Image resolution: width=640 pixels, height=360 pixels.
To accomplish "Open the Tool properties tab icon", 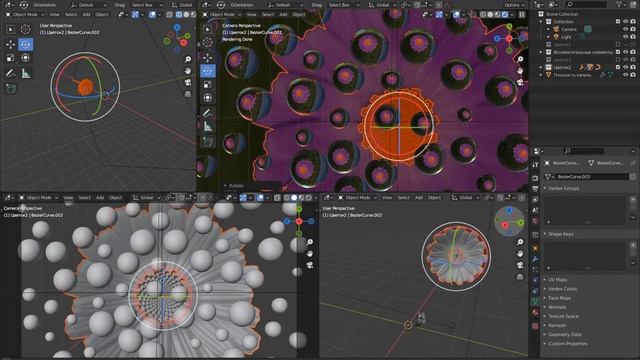I will coord(535,165).
